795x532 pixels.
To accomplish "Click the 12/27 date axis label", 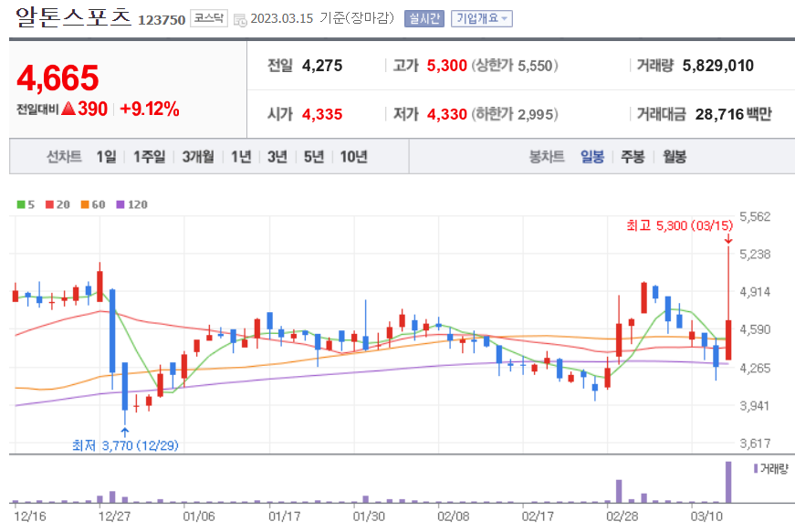I will tap(115, 516).
